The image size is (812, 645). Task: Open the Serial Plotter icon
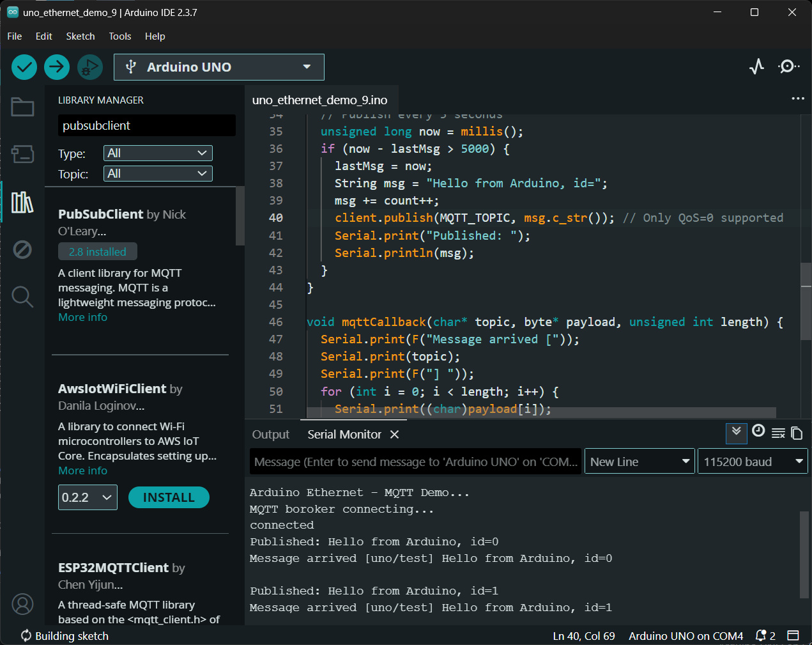click(757, 67)
